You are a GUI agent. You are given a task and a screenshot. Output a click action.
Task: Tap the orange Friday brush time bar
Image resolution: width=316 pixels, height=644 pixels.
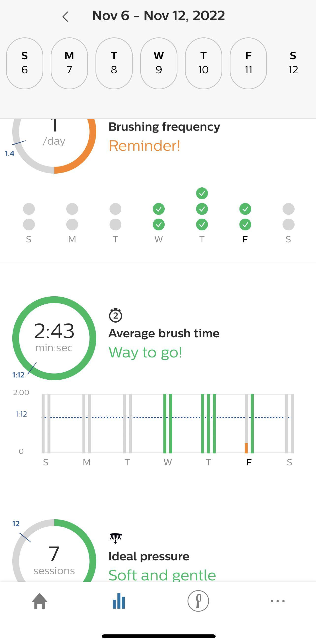(x=246, y=448)
